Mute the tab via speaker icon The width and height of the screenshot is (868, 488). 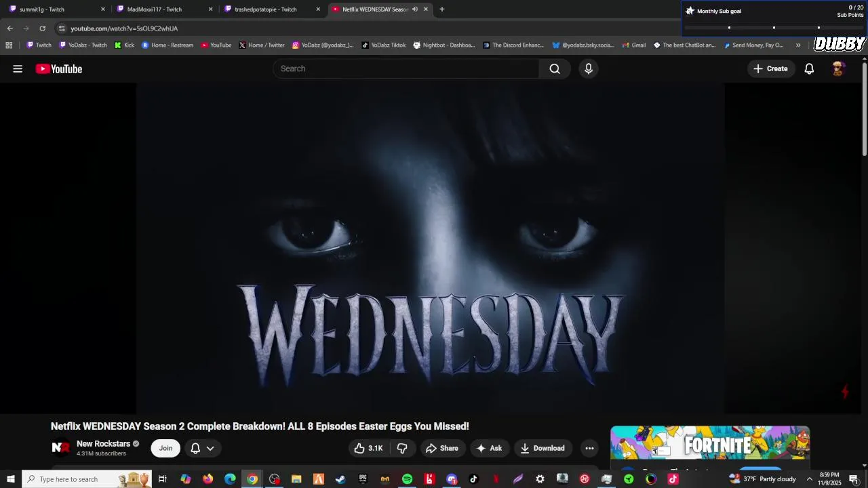click(414, 9)
